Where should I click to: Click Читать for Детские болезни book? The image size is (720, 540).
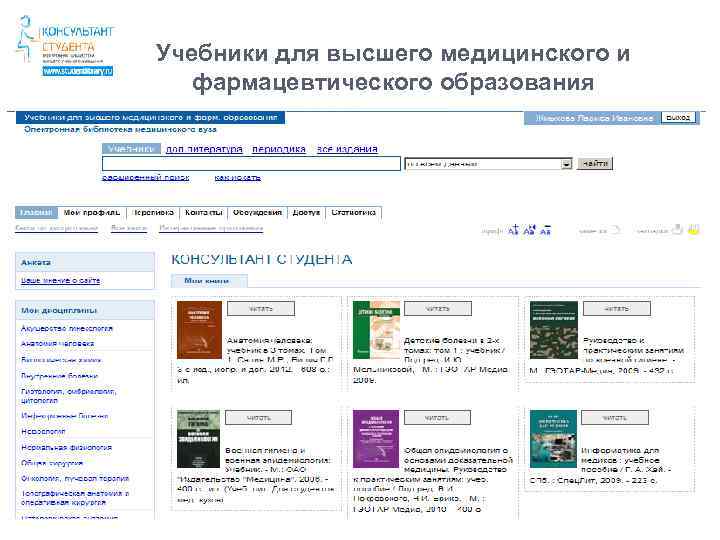(438, 309)
